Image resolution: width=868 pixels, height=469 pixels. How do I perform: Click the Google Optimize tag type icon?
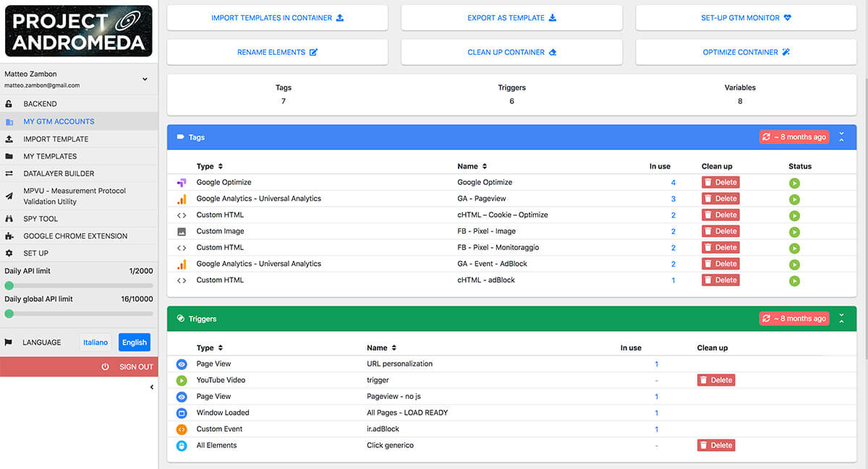(182, 183)
